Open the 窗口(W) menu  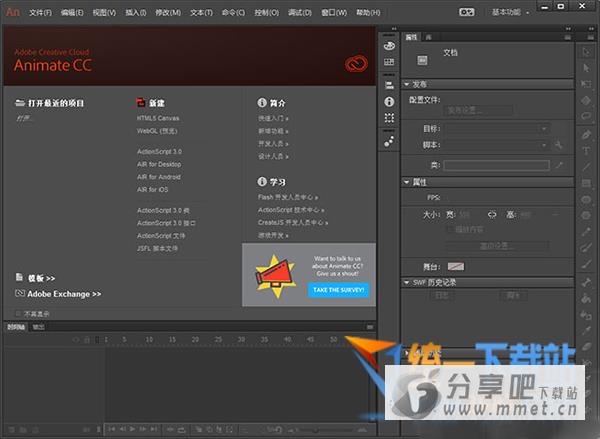pyautogui.click(x=334, y=13)
